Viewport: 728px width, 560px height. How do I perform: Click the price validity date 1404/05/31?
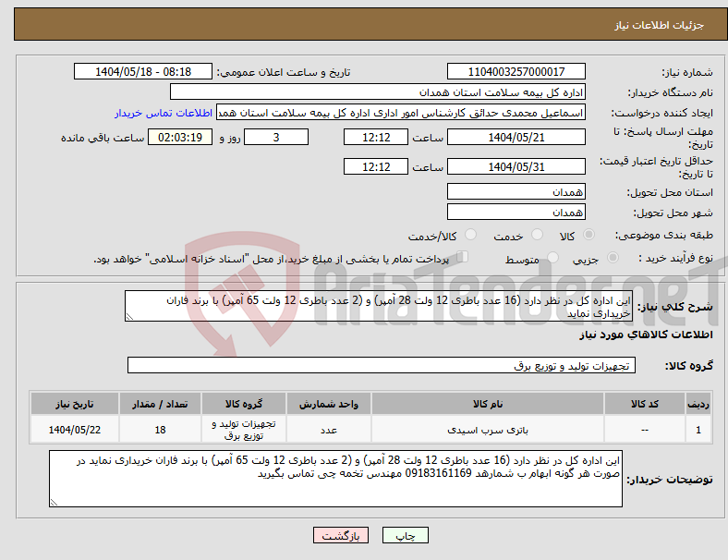click(516, 166)
